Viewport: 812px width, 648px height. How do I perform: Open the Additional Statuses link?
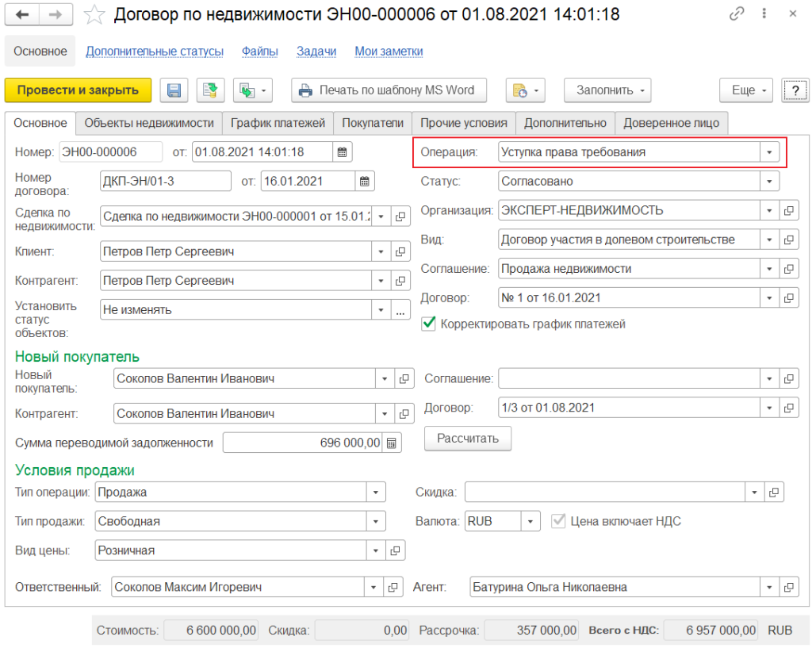pyautogui.click(x=155, y=51)
